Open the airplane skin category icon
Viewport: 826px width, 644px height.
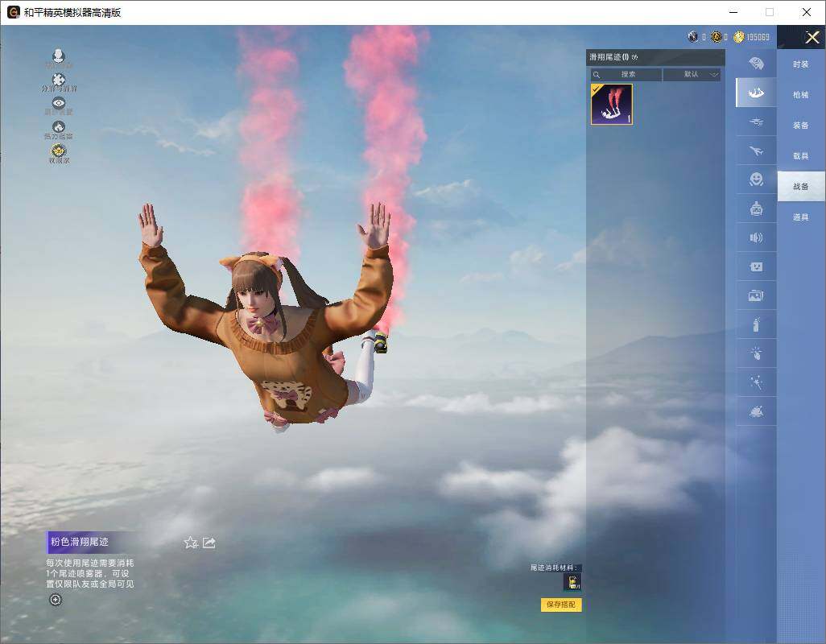pyautogui.click(x=757, y=151)
